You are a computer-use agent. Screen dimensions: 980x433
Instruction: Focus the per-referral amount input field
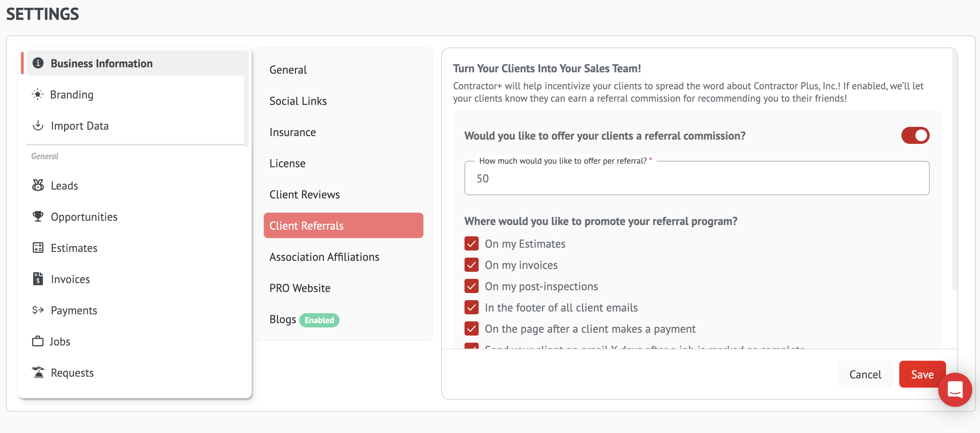point(696,179)
